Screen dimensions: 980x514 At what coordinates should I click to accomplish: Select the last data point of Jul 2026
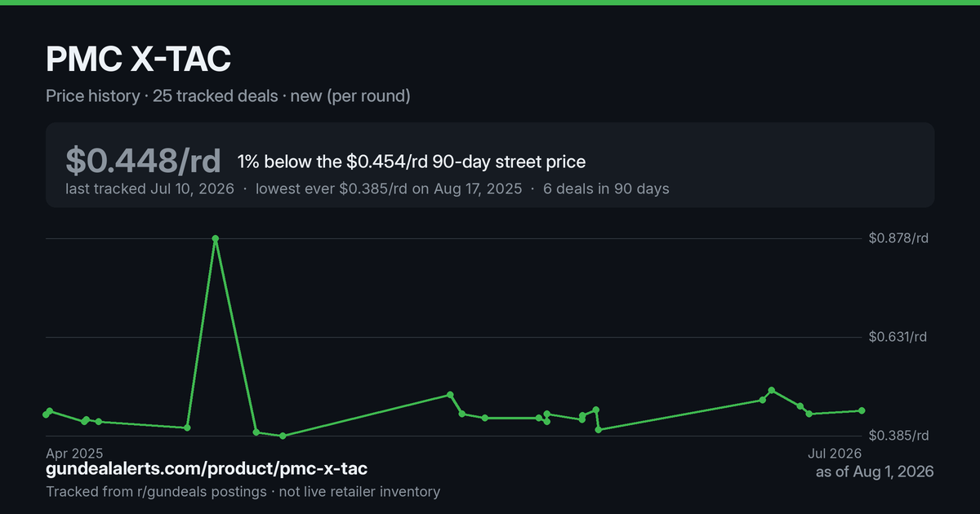click(x=862, y=410)
